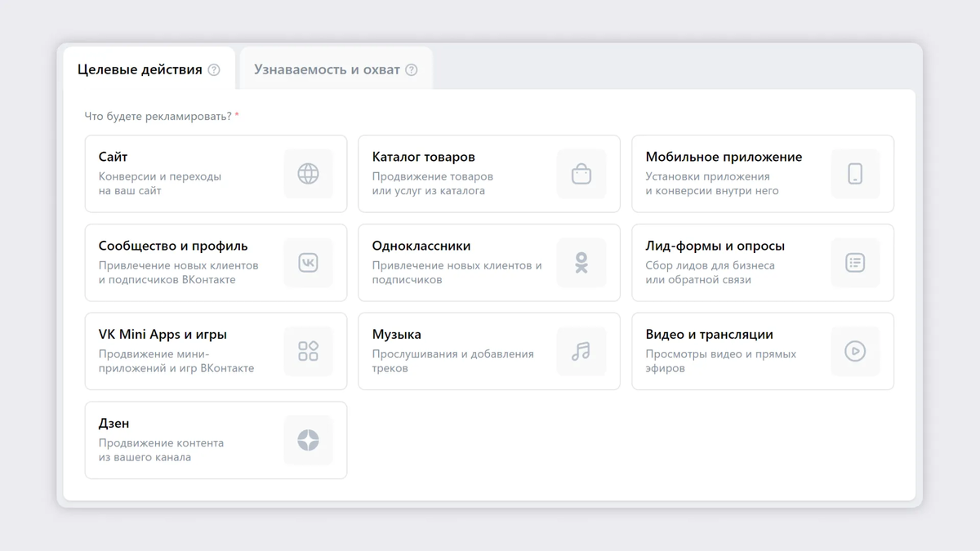The width and height of the screenshot is (980, 551).
Task: Click the smartphone icon for Мобильное приложение
Action: (x=855, y=173)
